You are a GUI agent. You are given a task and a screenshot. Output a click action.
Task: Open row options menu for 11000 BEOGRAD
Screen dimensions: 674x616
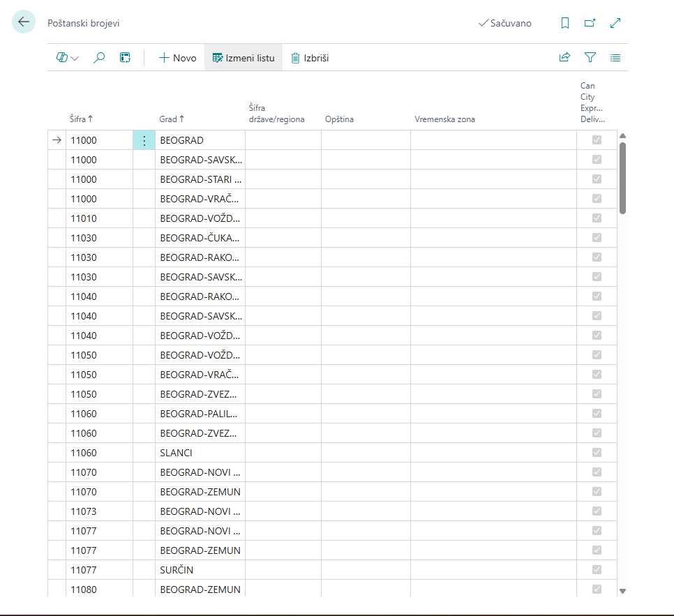pyautogui.click(x=144, y=140)
